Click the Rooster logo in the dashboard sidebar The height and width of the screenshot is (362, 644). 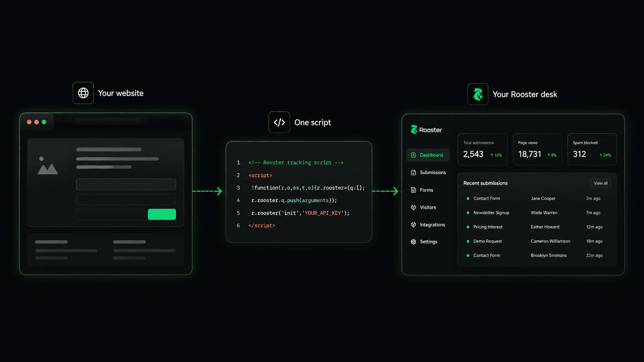[426, 130]
